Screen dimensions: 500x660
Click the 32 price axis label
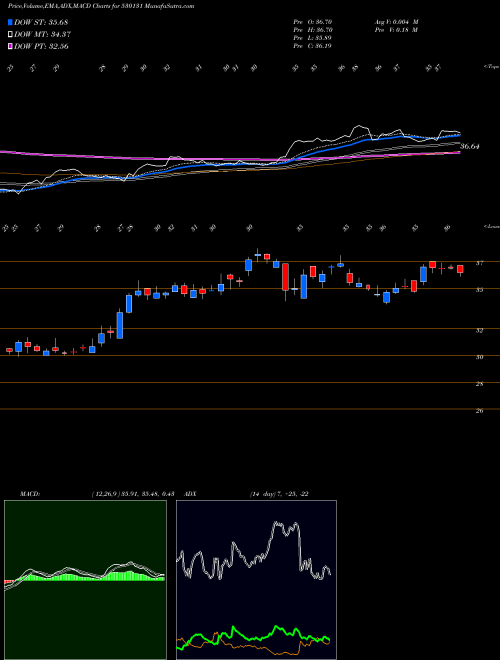(479, 330)
